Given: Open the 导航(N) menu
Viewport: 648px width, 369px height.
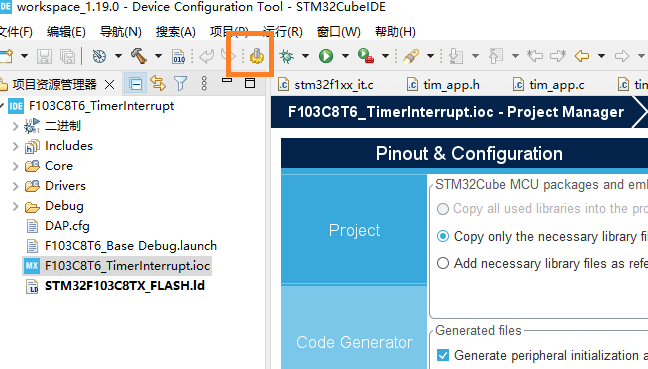Looking at the screenshot, I should (x=121, y=32).
